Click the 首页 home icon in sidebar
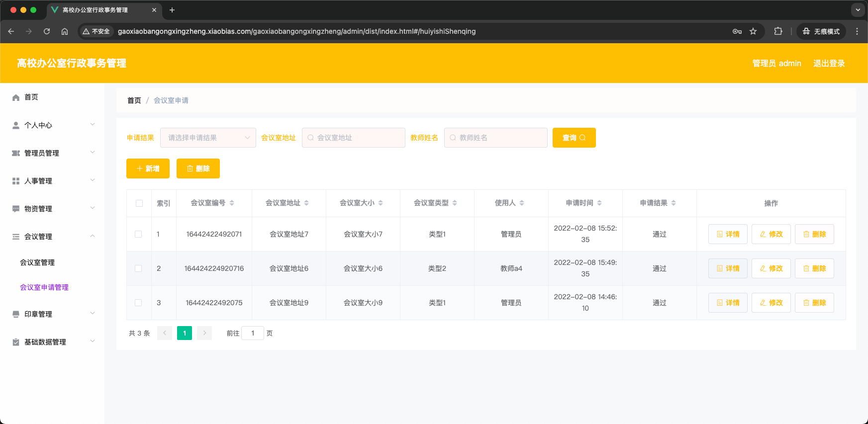 tap(16, 97)
